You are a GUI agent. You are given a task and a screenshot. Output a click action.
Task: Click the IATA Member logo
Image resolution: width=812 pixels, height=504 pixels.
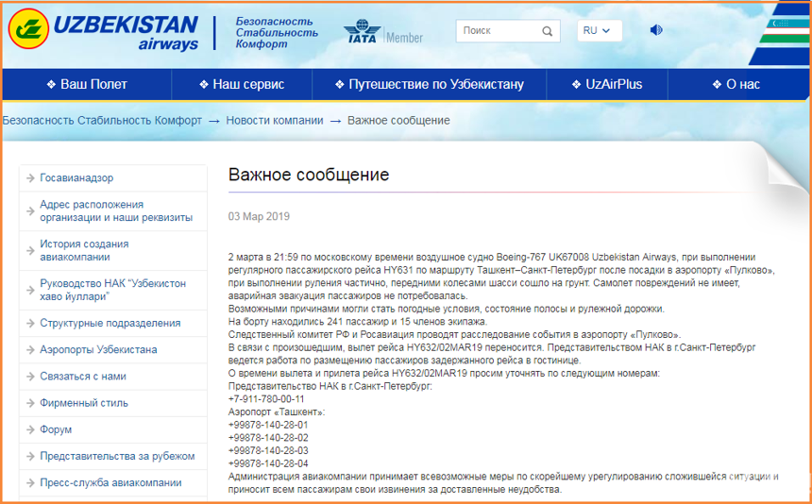pos(383,32)
